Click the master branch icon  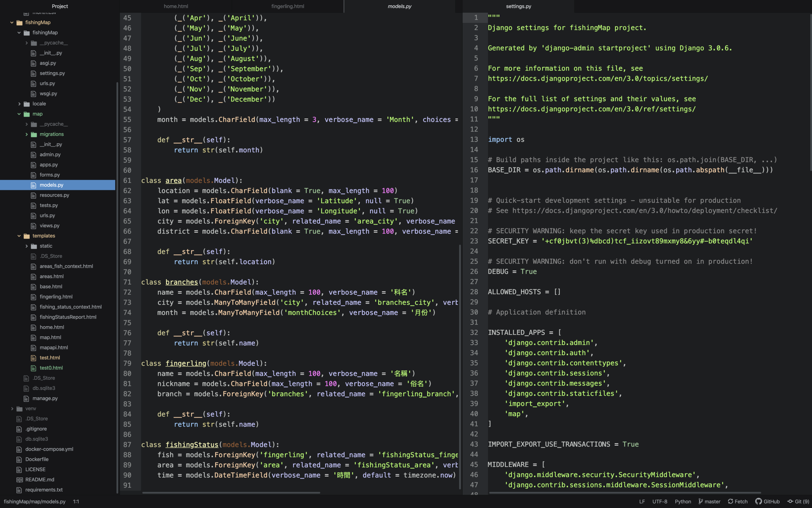pos(701,501)
